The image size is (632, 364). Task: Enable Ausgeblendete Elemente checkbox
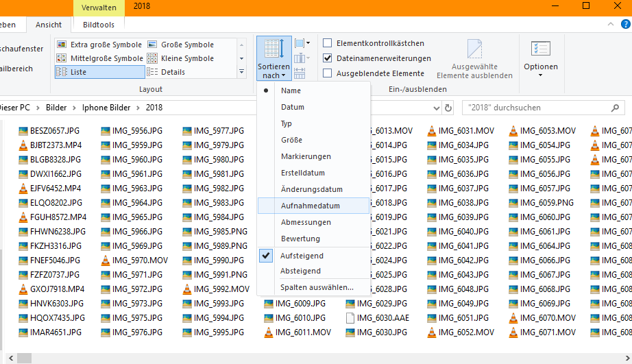coord(328,73)
